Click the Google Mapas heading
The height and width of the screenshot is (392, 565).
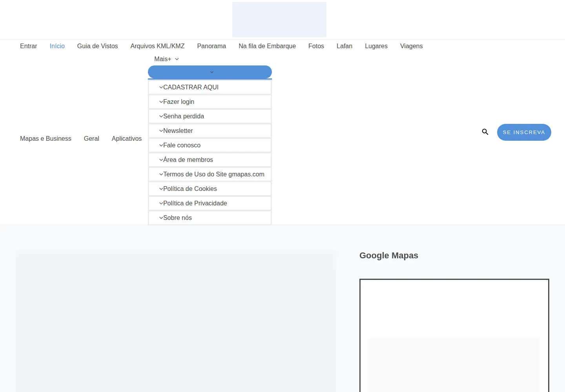point(389,256)
